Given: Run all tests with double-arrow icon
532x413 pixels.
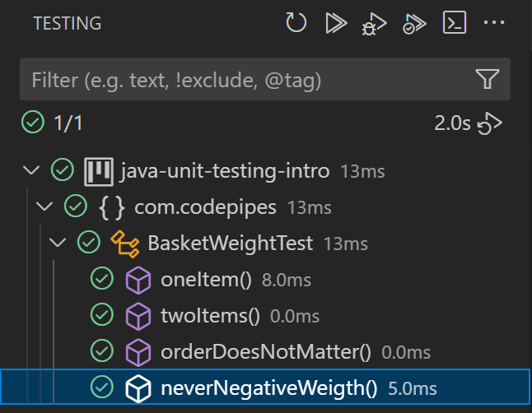Looking at the screenshot, I should click(x=336, y=23).
